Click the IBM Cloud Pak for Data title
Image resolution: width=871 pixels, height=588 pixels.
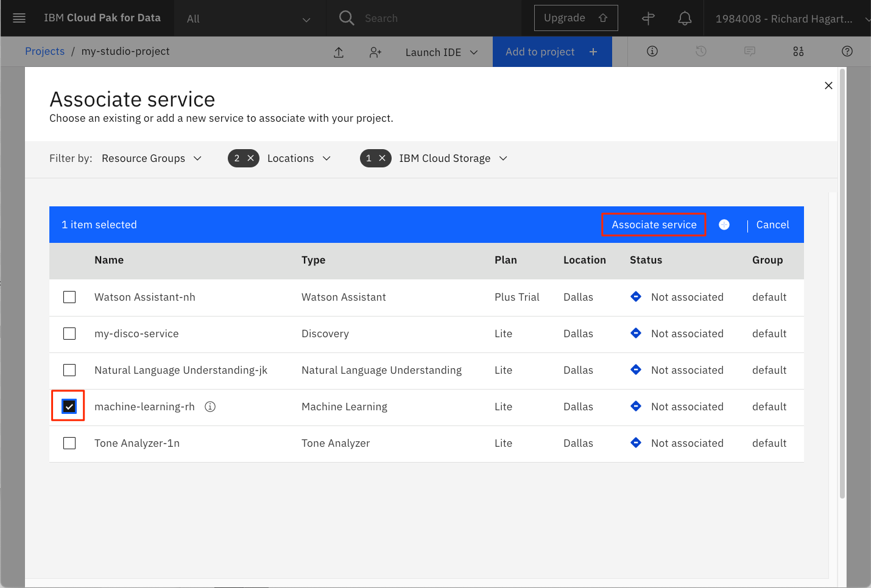[x=102, y=18]
